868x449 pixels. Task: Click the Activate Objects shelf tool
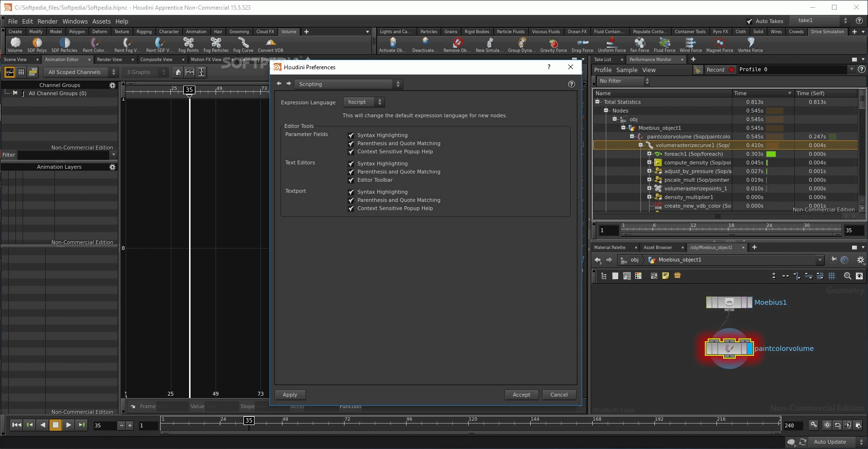(x=393, y=45)
